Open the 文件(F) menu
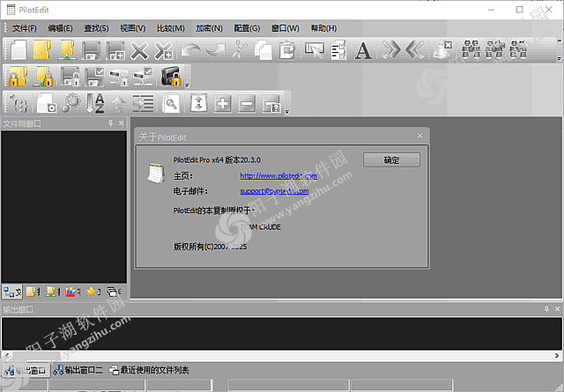564x392 pixels. [25, 28]
